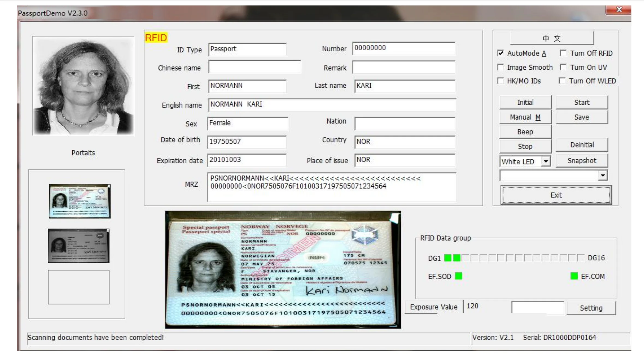The height and width of the screenshot is (360, 644).
Task: Click the first passport scan thumbnail
Action: pyautogui.click(x=79, y=201)
